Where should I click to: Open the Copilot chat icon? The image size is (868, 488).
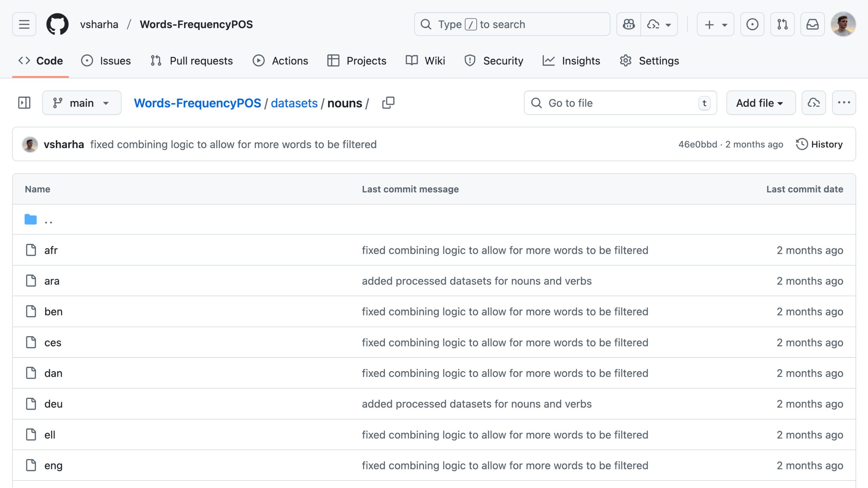[629, 24]
